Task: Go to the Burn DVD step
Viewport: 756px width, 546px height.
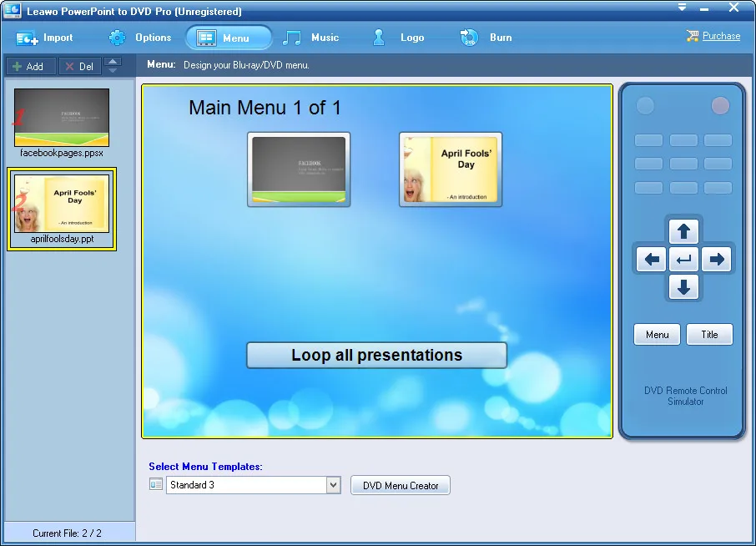Action: [x=486, y=38]
